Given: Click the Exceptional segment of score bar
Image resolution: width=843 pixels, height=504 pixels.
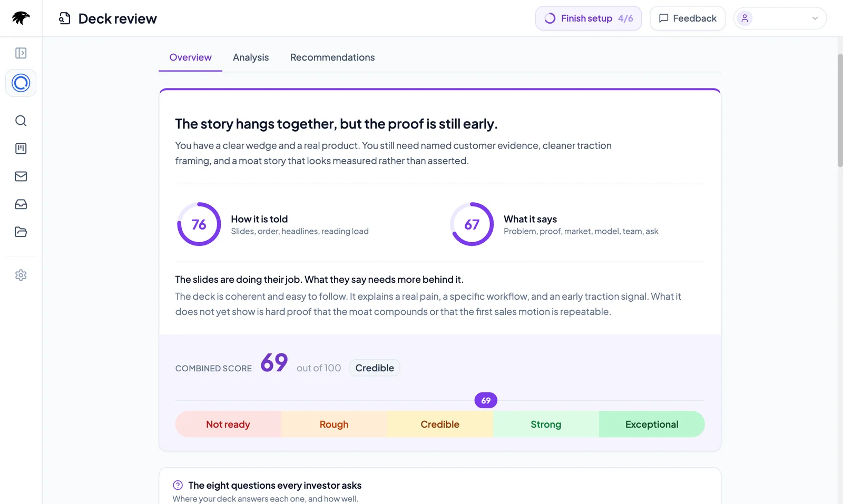Looking at the screenshot, I should click(x=652, y=424).
